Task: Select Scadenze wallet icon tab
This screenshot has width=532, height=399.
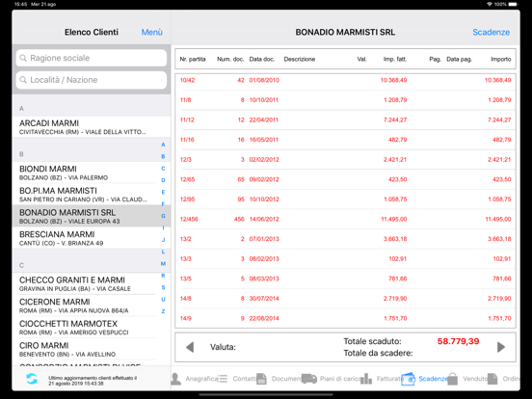Action: tap(409, 379)
